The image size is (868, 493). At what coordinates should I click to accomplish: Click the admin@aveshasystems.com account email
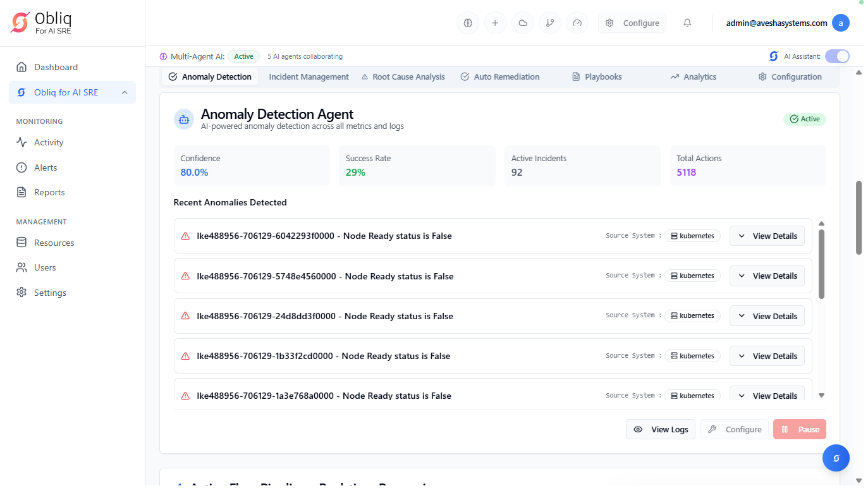click(x=777, y=23)
